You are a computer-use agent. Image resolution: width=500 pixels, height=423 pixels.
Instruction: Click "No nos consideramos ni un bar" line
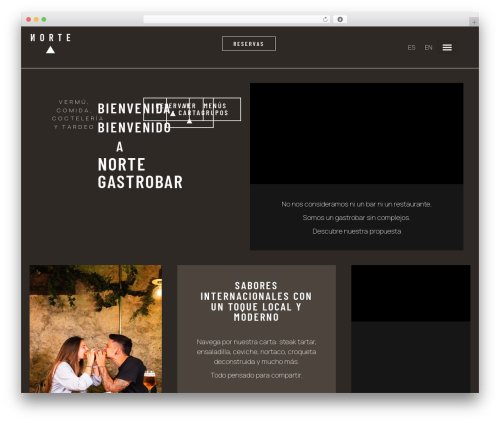(356, 204)
